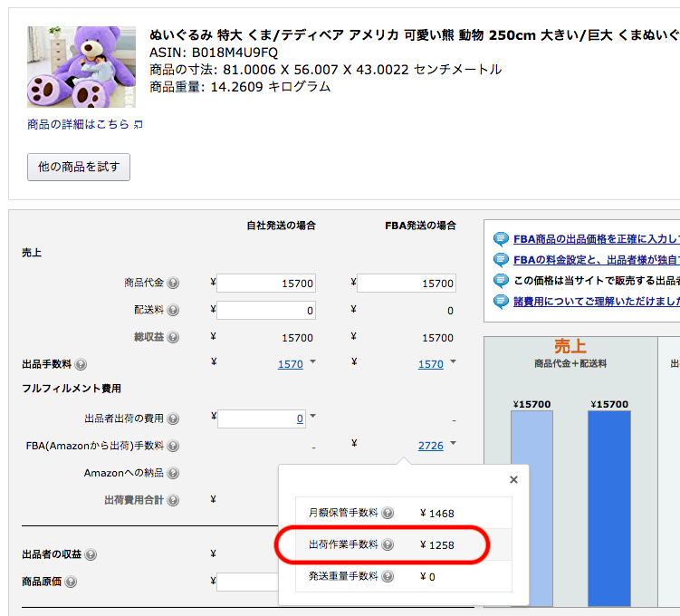Click help icon beside 出品者出荷の費用
Viewport: 680px width, 616px height.
(173, 419)
